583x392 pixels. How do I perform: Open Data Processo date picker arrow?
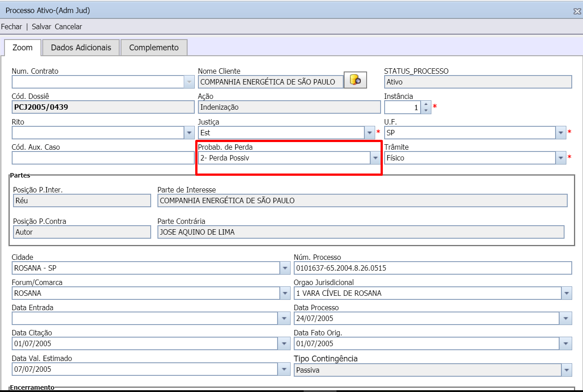pyautogui.click(x=565, y=318)
